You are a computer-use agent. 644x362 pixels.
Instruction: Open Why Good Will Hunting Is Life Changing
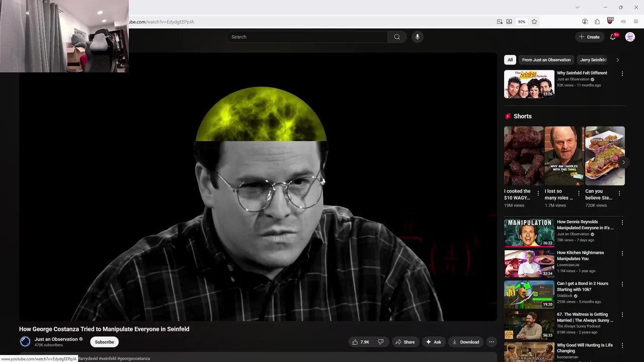tap(529, 352)
